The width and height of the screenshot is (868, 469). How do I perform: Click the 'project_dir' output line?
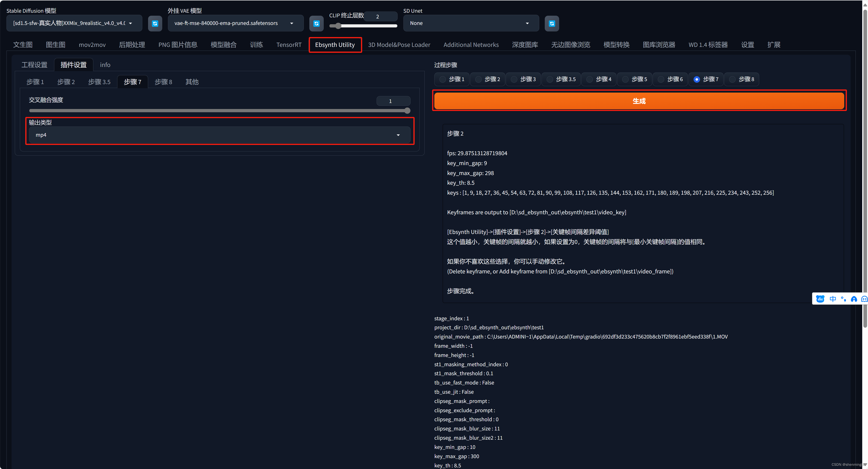pos(489,327)
